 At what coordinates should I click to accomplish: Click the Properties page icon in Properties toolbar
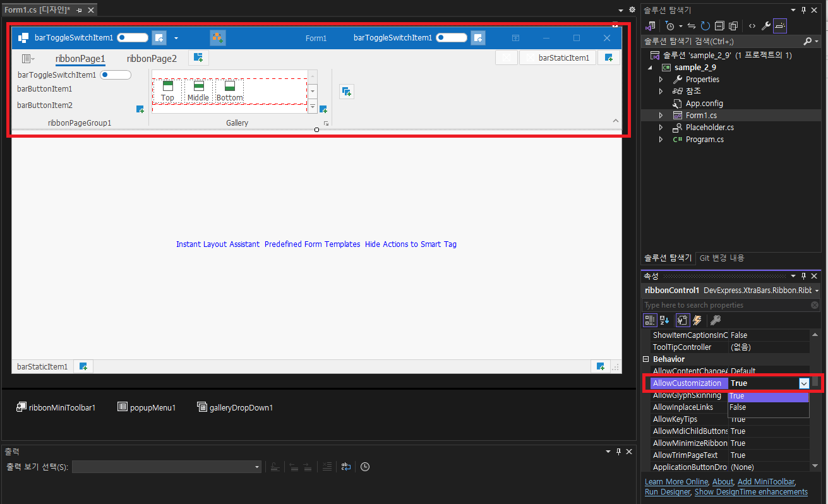pyautogui.click(x=682, y=320)
